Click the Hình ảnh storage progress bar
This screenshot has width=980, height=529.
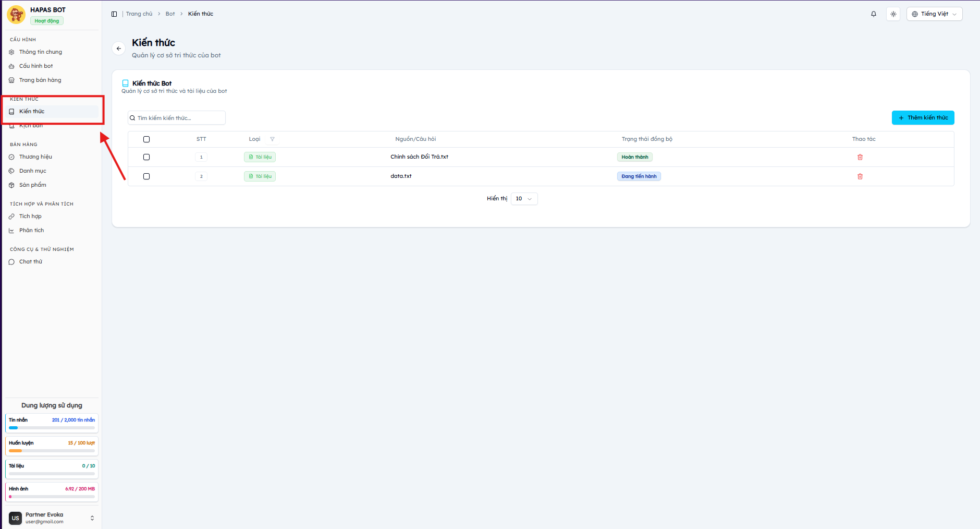point(52,497)
